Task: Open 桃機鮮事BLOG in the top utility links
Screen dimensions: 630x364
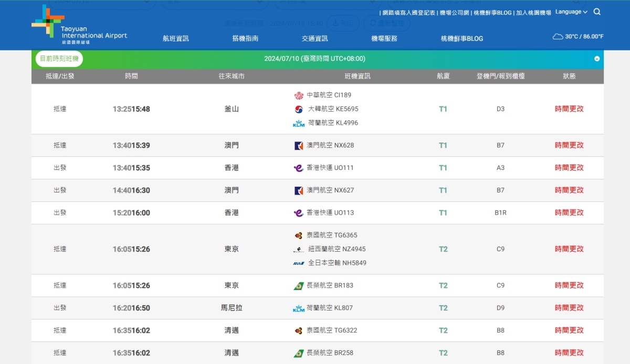Action: [x=492, y=13]
